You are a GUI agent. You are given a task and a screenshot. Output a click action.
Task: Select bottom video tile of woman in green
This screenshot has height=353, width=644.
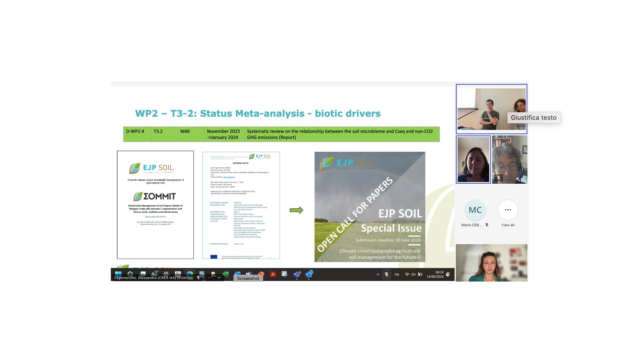point(492,263)
